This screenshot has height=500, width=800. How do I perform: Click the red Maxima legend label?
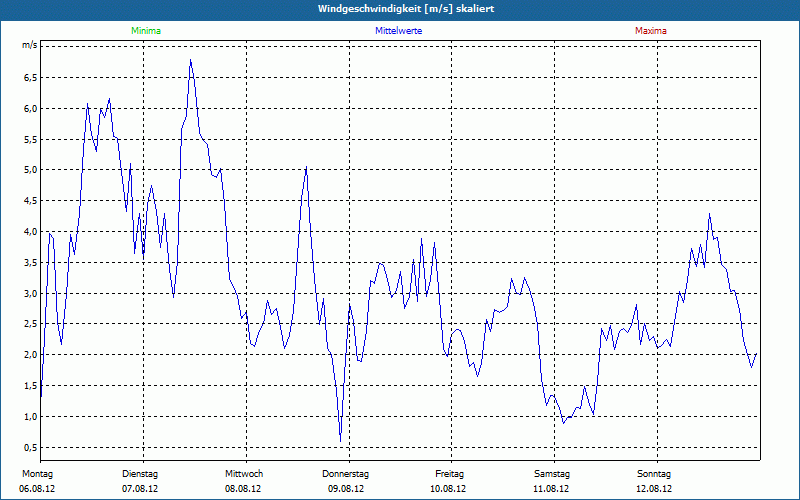[x=651, y=31]
